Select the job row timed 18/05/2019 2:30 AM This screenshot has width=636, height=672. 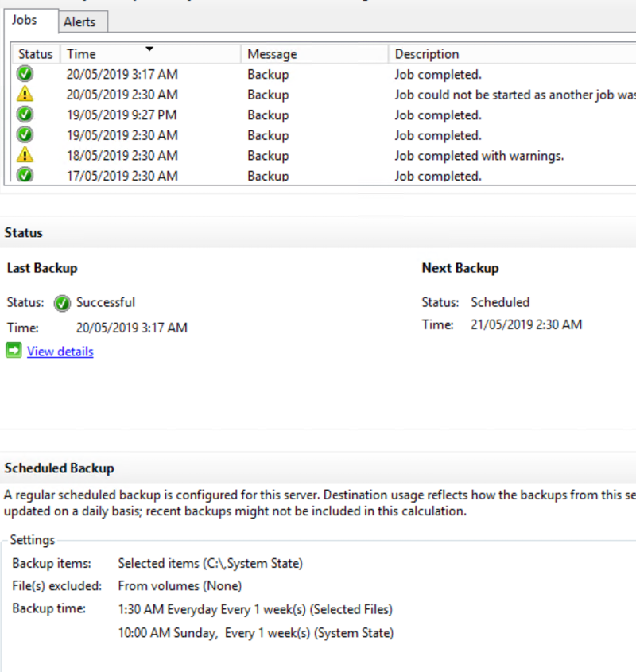tap(324, 156)
